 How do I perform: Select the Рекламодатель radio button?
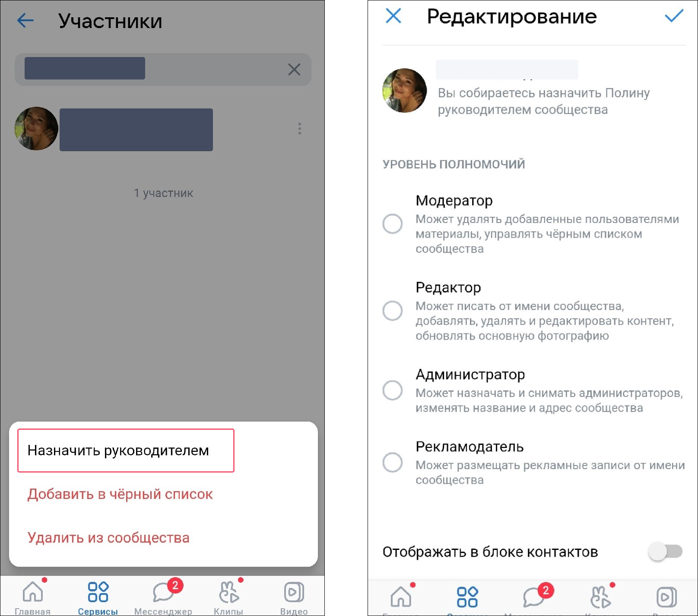(x=393, y=462)
